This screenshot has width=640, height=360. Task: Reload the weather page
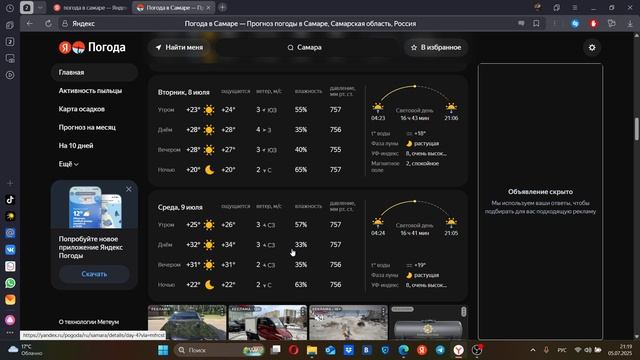click(x=48, y=24)
